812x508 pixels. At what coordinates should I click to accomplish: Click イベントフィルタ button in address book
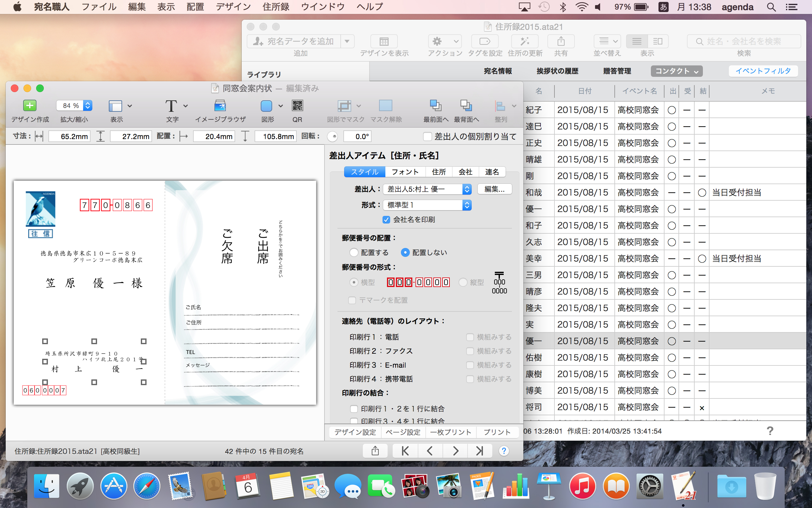pos(763,71)
